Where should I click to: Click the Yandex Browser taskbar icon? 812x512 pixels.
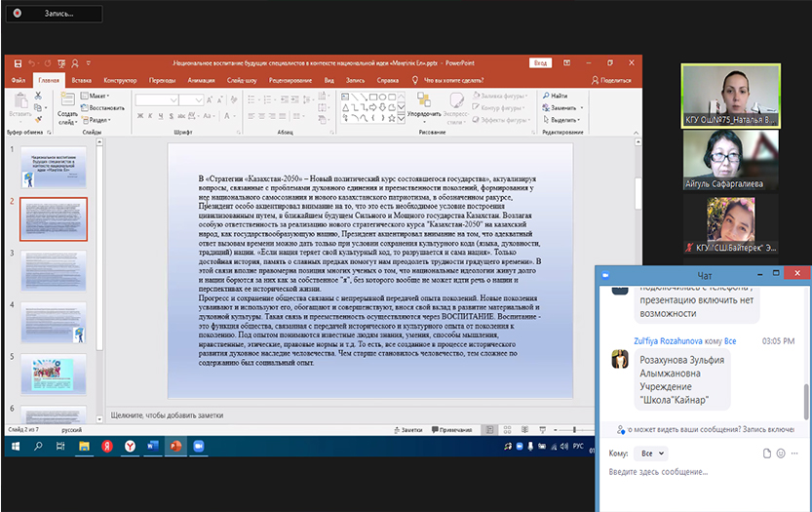pyautogui.click(x=129, y=445)
